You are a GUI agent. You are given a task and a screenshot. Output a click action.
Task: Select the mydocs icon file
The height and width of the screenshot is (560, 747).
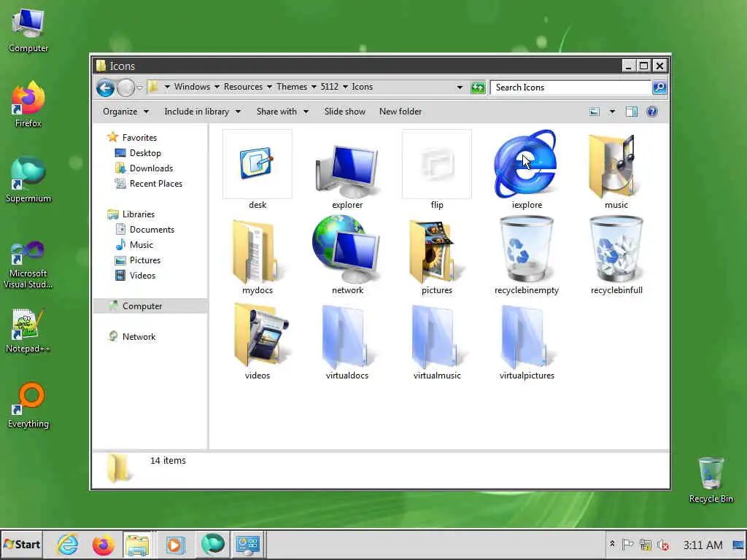(x=256, y=252)
